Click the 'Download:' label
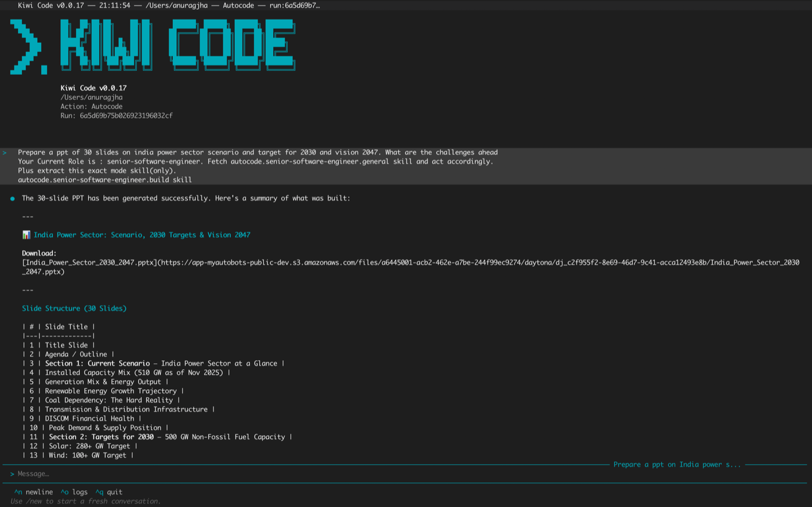 tap(39, 253)
